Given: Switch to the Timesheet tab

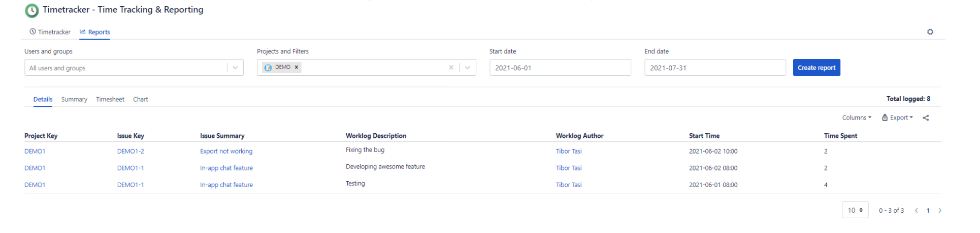Looking at the screenshot, I should [110, 99].
